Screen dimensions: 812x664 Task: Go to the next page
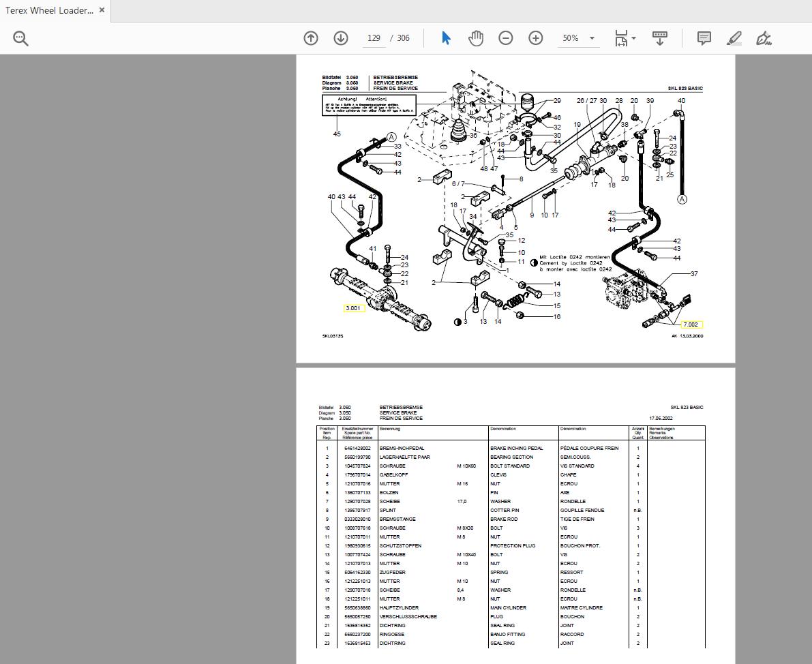tap(340, 38)
